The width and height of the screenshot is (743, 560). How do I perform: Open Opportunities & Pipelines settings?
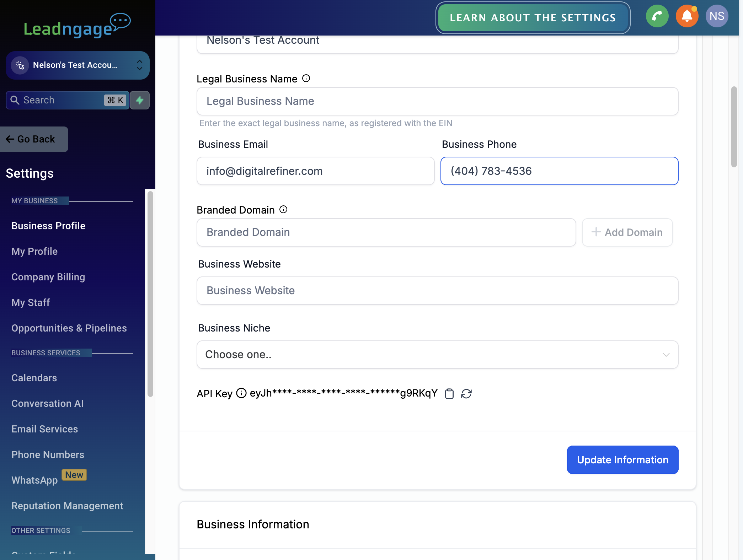click(x=69, y=328)
